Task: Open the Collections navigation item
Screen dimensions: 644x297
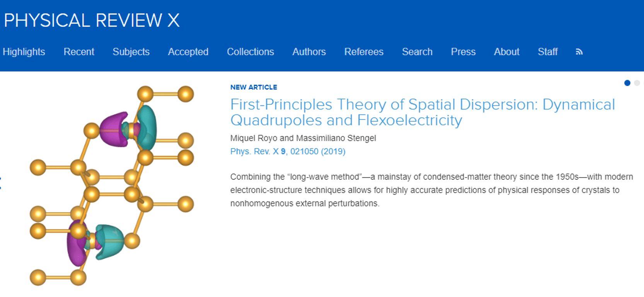Action: coord(250,52)
